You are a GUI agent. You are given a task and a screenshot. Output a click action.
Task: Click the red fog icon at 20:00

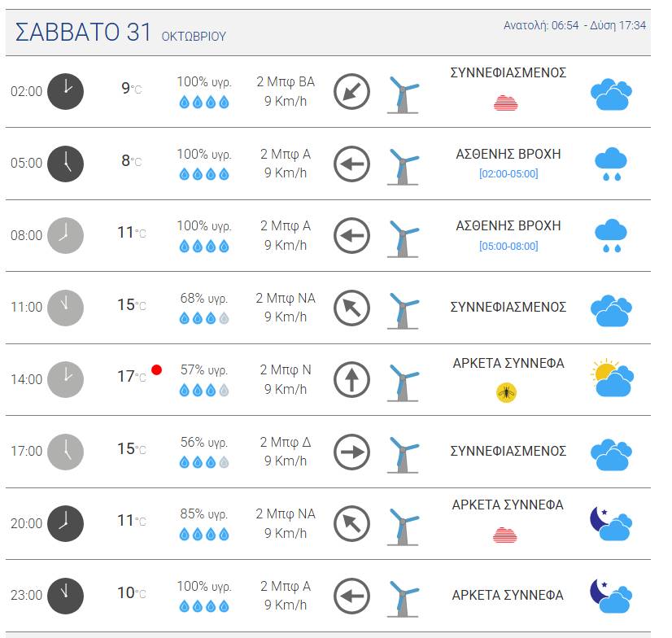505,535
